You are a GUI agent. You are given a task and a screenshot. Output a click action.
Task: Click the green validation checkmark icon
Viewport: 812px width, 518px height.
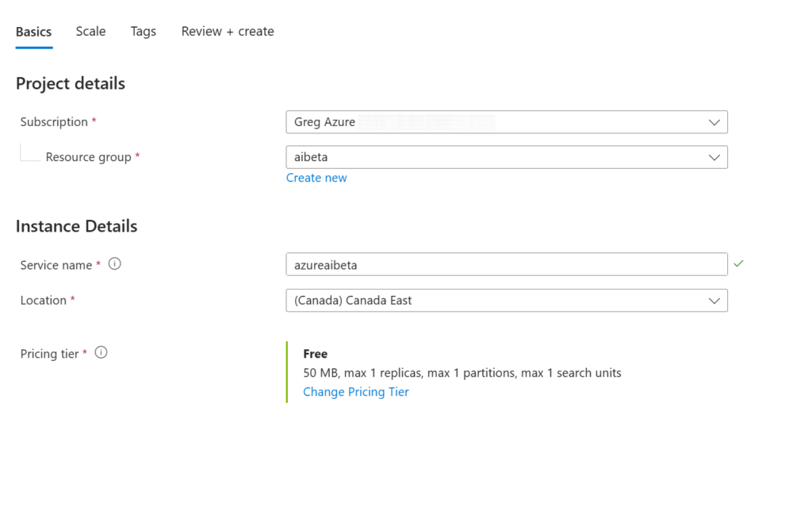pyautogui.click(x=738, y=263)
